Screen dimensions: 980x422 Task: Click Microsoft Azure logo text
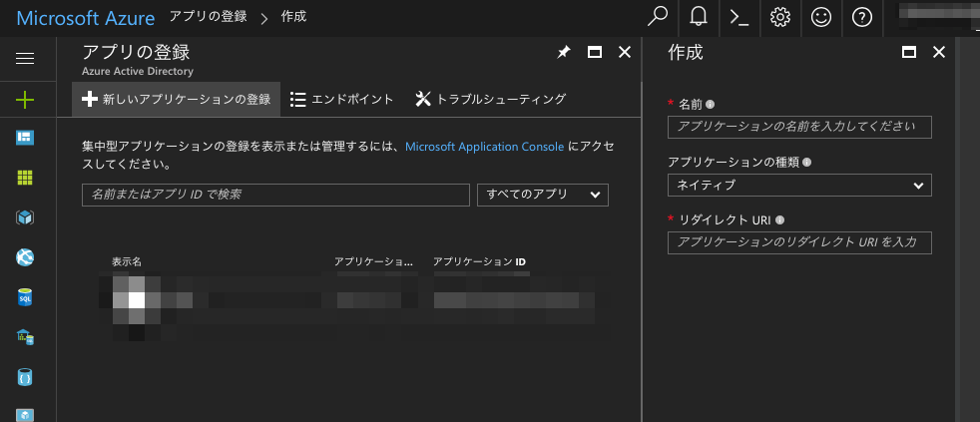tap(86, 18)
